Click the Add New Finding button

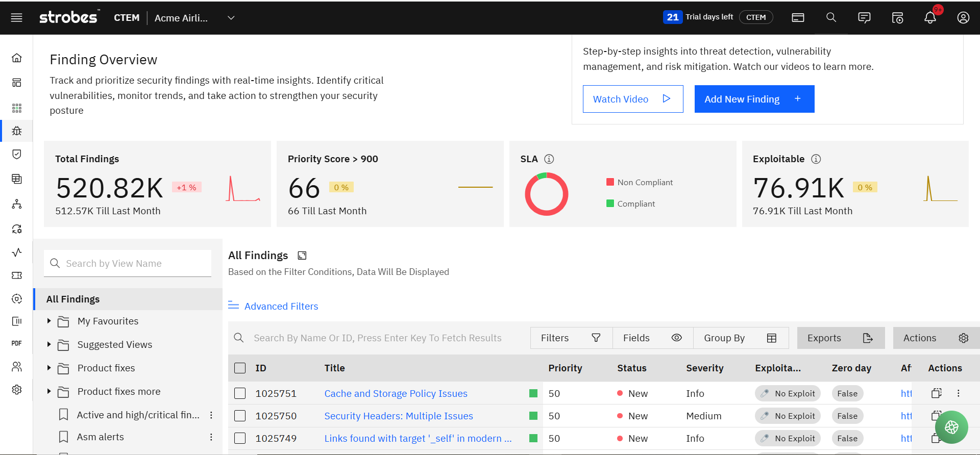click(754, 99)
